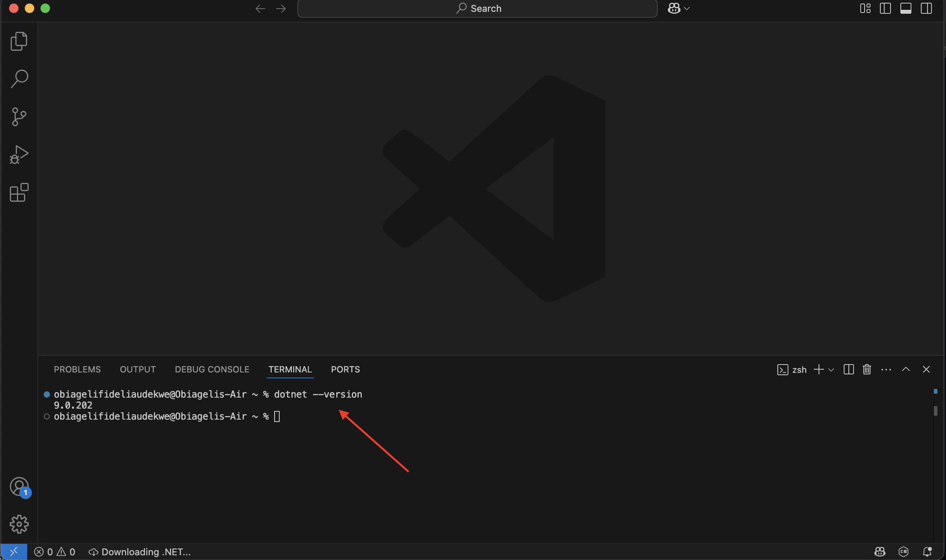946x560 pixels.
Task: Open terminal panel more actions menu
Action: pyautogui.click(x=886, y=370)
